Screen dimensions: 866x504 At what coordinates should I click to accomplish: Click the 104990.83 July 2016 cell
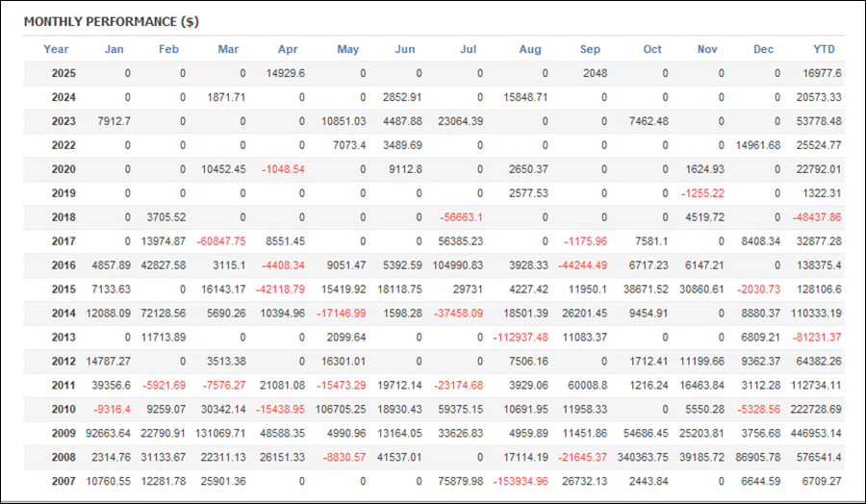coord(455,265)
